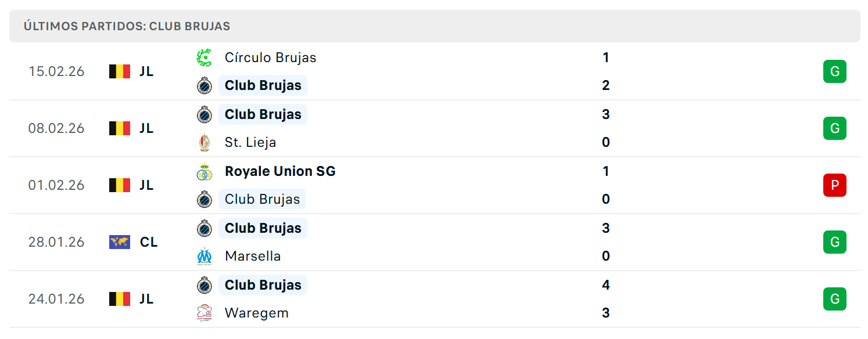Viewport: 868px width, 339px height.
Task: Click the green G badge for 15.02.26
Action: pos(834,71)
